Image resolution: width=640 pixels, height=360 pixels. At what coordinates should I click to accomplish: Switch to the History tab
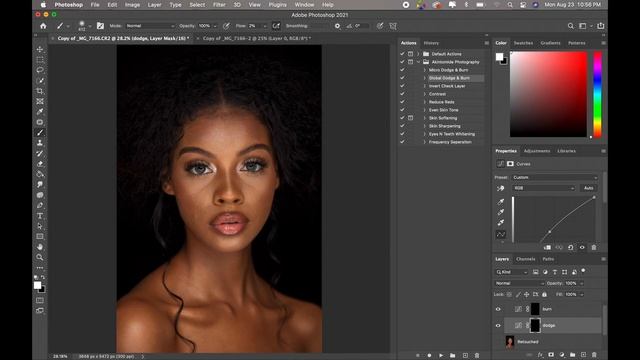coord(431,43)
